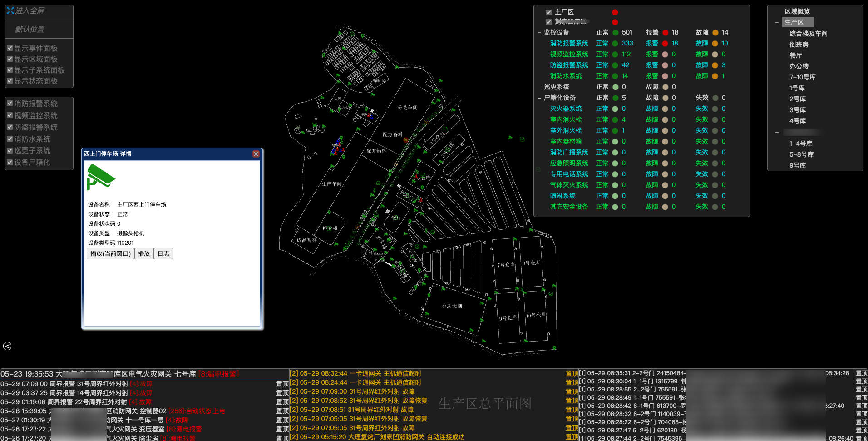The width and height of the screenshot is (868, 441).
Task: Select 7-10号库 in area overview
Action: (802, 77)
